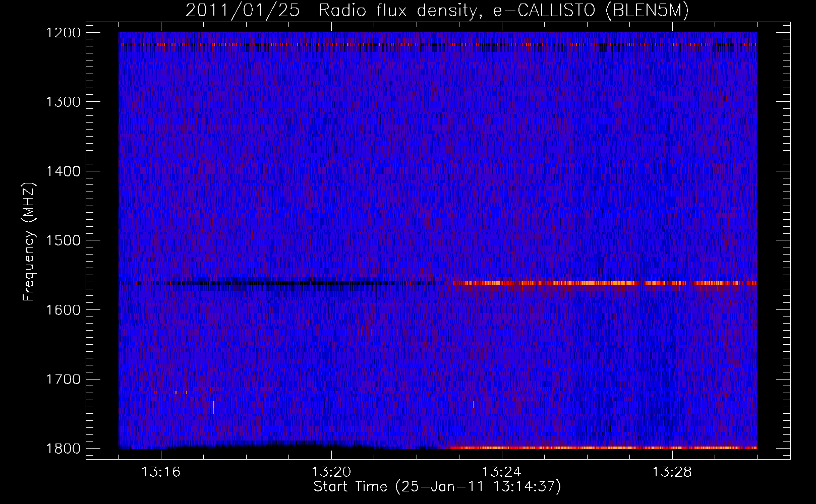This screenshot has width=816, height=504.
Task: Click the '1300' frequency axis label
Action: [x=63, y=102]
